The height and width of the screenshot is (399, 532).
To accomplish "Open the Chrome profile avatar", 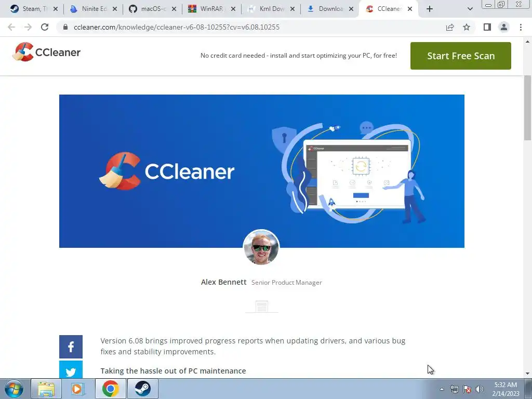I will (504, 27).
